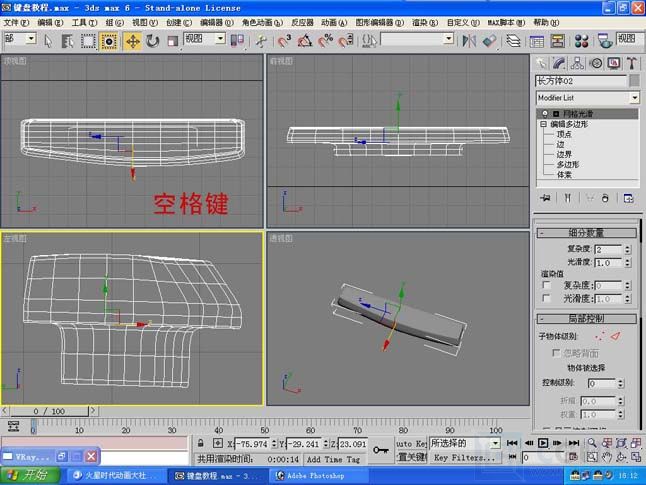Screen dimensions: 646x485
Task: Activate the Select and Scale tool
Action: click(x=173, y=41)
